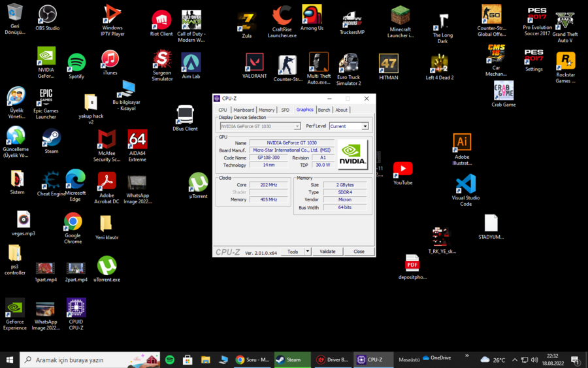Open the SPD tab
This screenshot has height=368, width=588.
[x=285, y=110]
